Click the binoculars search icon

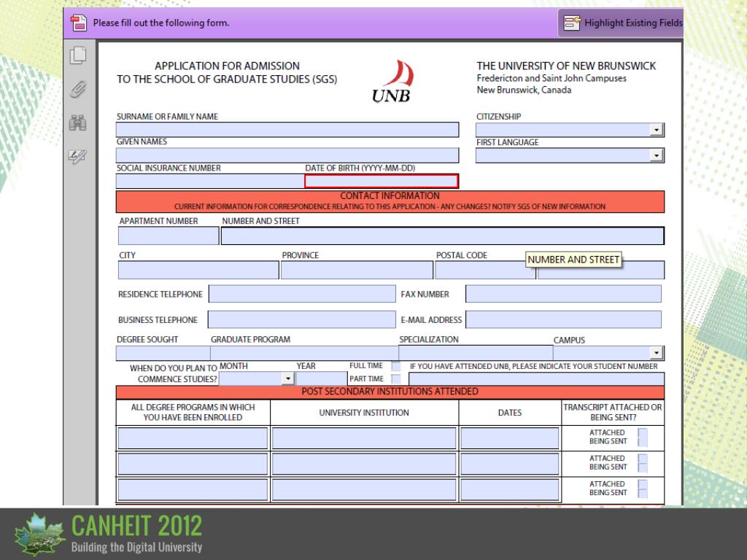tap(78, 124)
